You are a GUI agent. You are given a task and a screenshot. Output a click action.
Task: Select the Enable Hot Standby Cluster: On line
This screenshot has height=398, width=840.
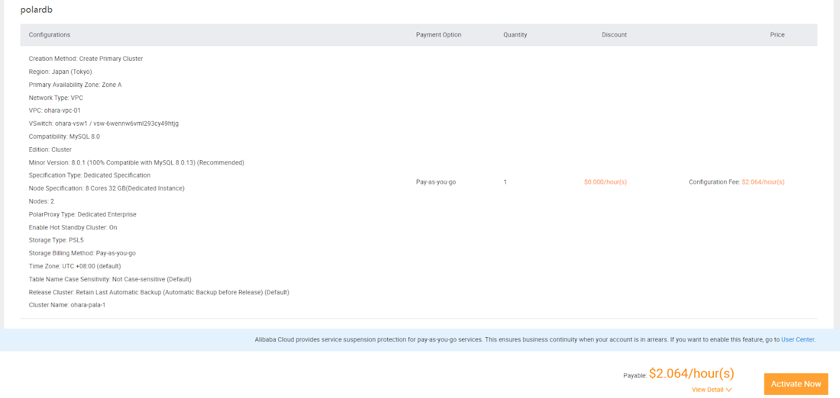pyautogui.click(x=73, y=227)
